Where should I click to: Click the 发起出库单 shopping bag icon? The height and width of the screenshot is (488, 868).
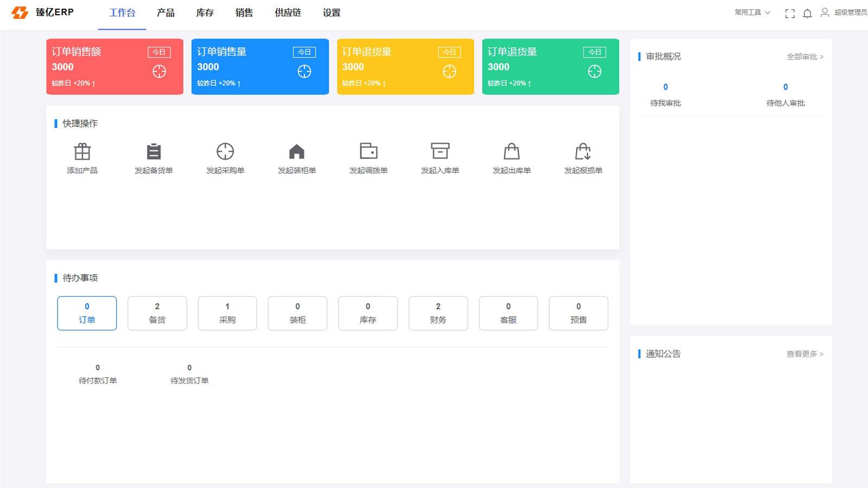(x=510, y=151)
